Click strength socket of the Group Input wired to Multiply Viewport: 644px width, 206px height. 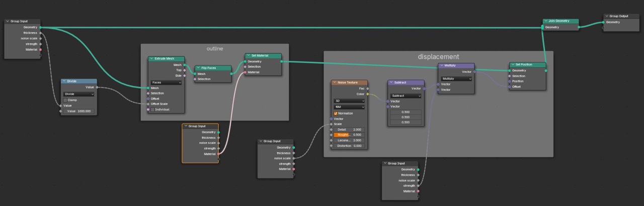(418, 185)
